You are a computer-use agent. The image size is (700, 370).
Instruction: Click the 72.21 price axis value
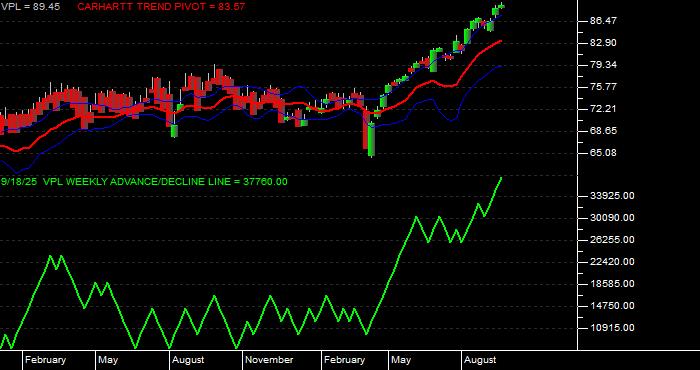(x=604, y=108)
